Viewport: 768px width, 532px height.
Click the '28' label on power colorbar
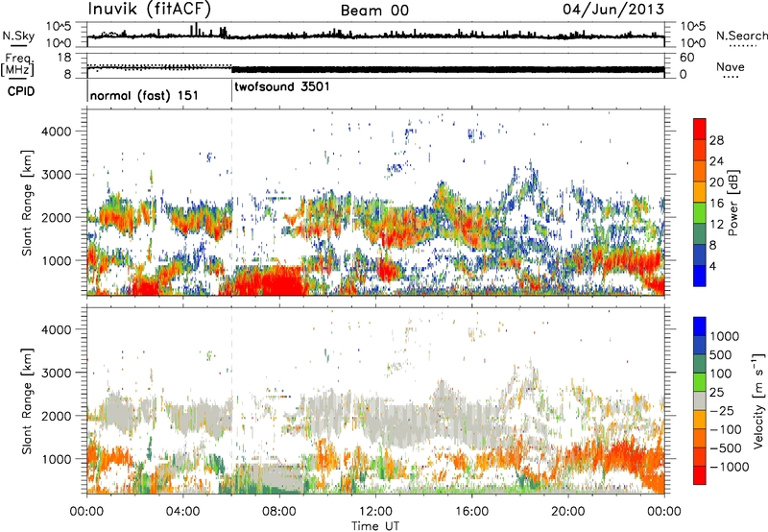tap(716, 140)
